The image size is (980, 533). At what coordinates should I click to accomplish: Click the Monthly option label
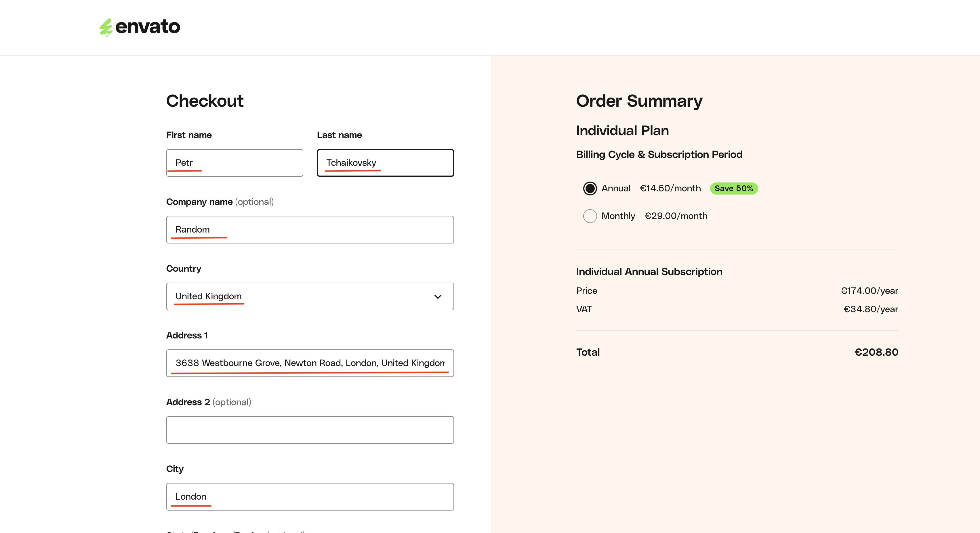pyautogui.click(x=618, y=216)
